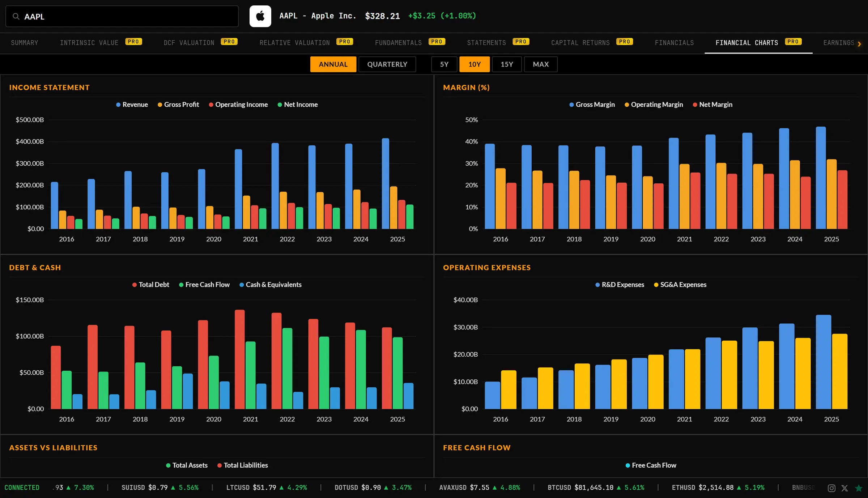Click the 2021 Total Debt bar
The width and height of the screenshot is (868, 498).
[x=240, y=359]
